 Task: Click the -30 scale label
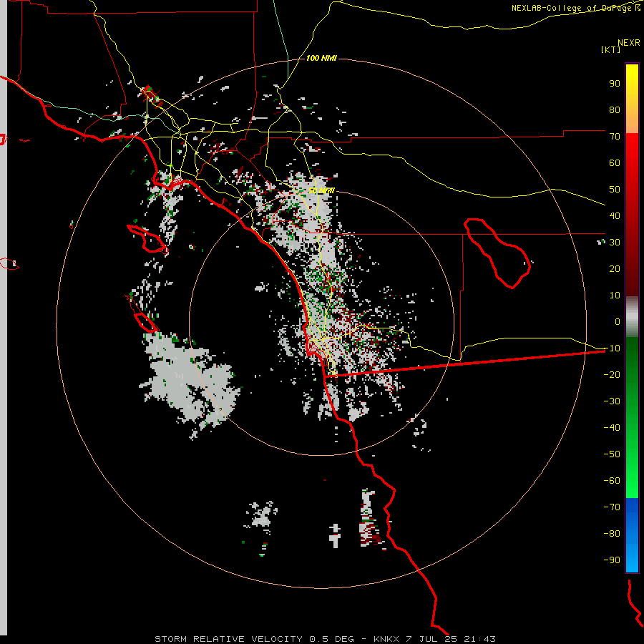[612, 401]
